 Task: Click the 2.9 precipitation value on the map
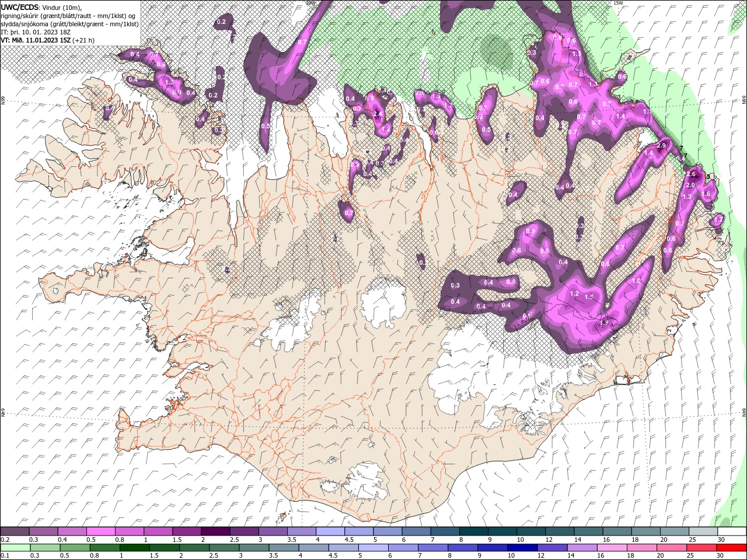point(662,145)
